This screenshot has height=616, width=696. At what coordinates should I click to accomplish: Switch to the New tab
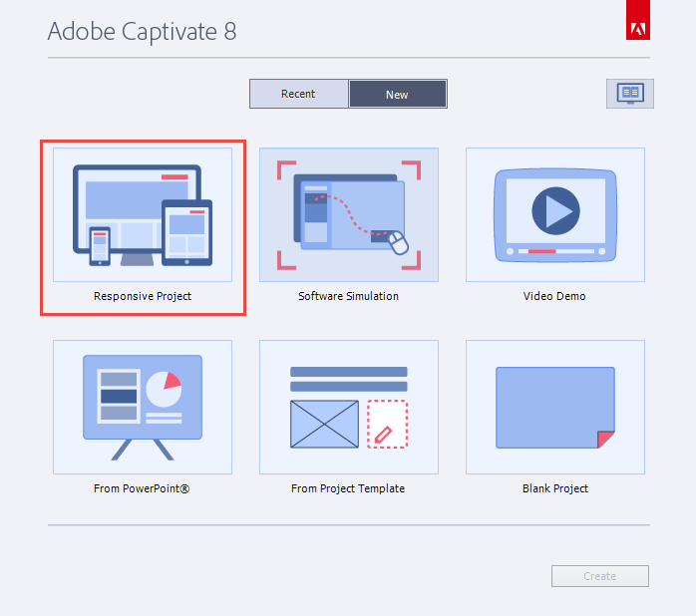pos(398,94)
